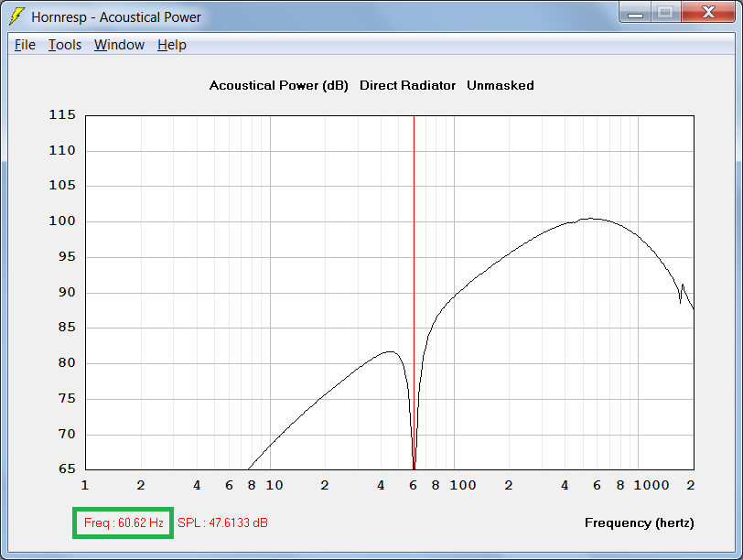The height and width of the screenshot is (560, 743).
Task: Click the Unmasked label
Action: click(501, 85)
